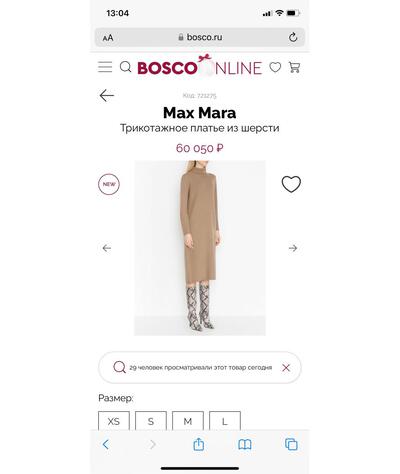Open the AA reader text options
400x474 pixels.
[x=108, y=38]
